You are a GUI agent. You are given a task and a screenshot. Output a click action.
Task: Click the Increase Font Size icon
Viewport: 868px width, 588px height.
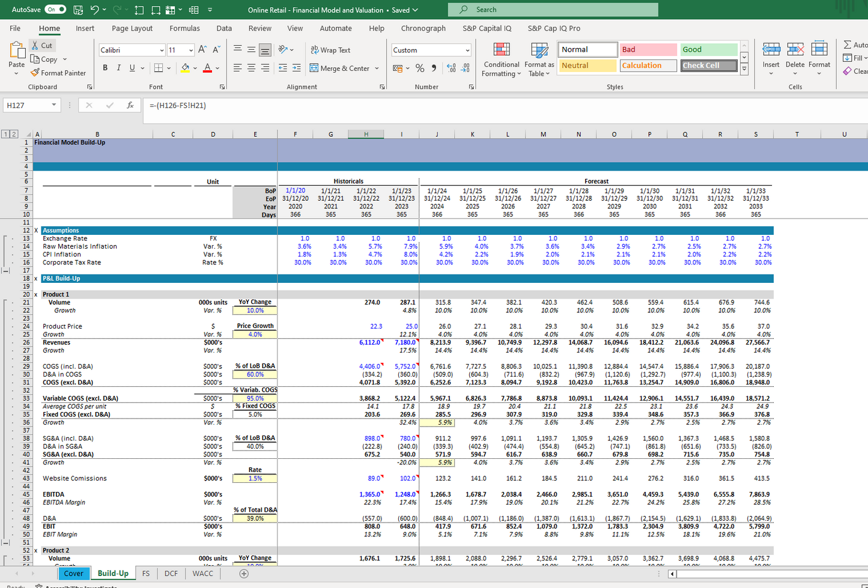click(202, 50)
